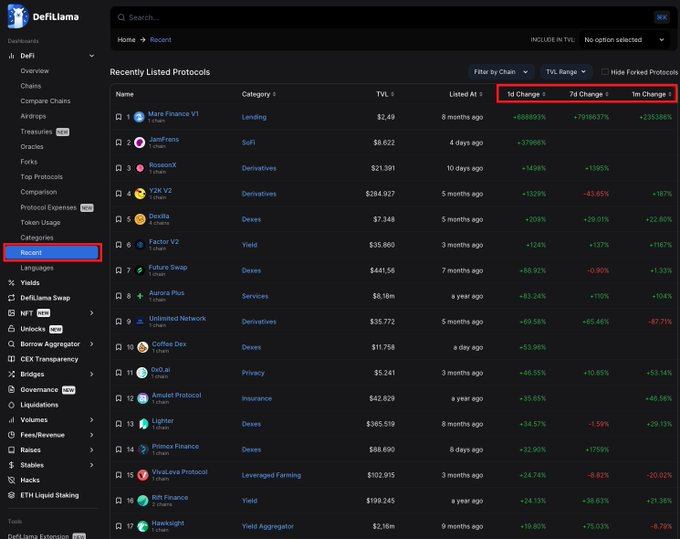This screenshot has height=539, width=680.
Task: Sort table by TVL column
Action: (385, 94)
